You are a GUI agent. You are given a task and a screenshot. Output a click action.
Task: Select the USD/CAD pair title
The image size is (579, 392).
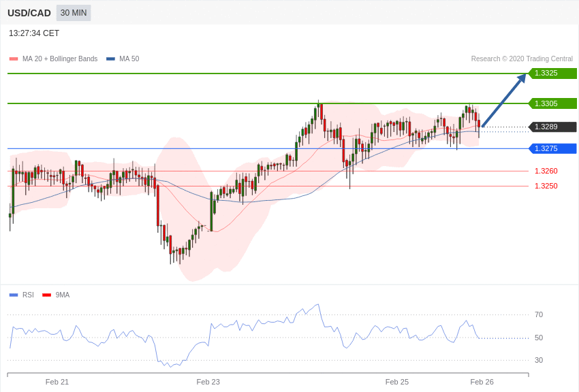pos(29,13)
